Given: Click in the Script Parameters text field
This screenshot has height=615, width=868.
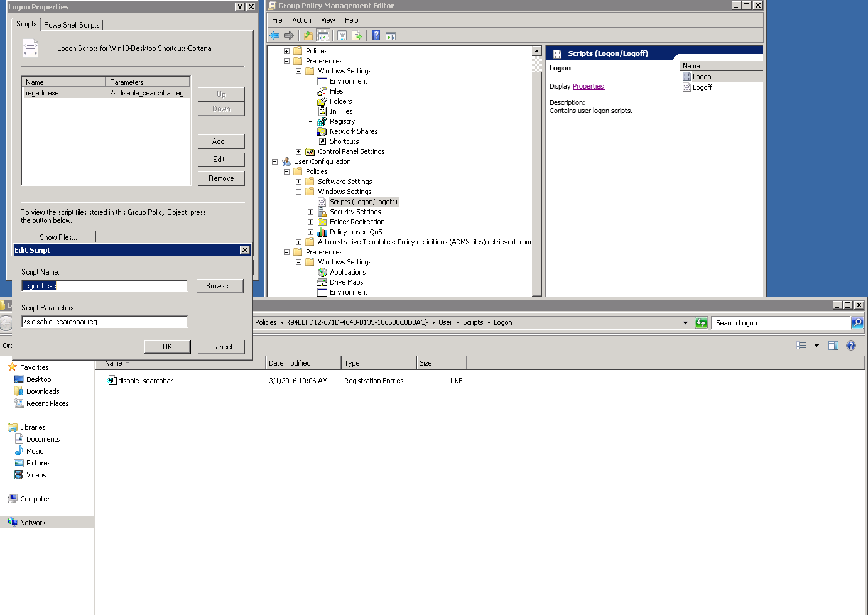Looking at the screenshot, I should 104,322.
